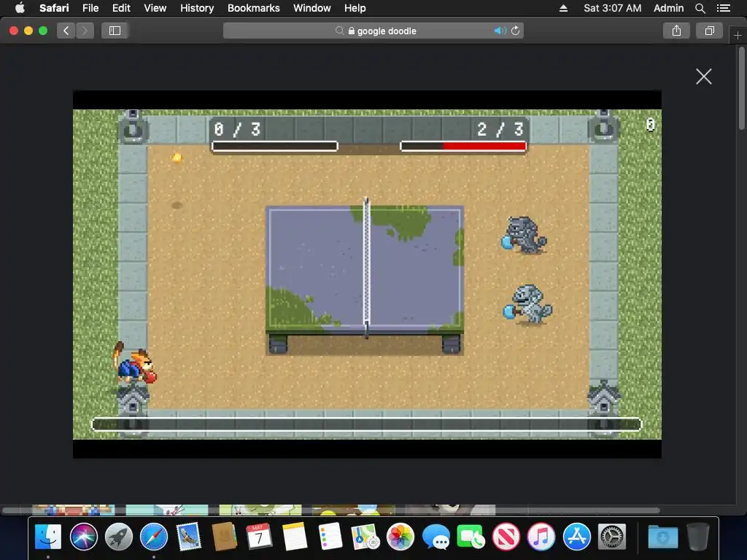Go forward with Safari's forward arrow
This screenshot has height=560, width=747.
coord(85,31)
